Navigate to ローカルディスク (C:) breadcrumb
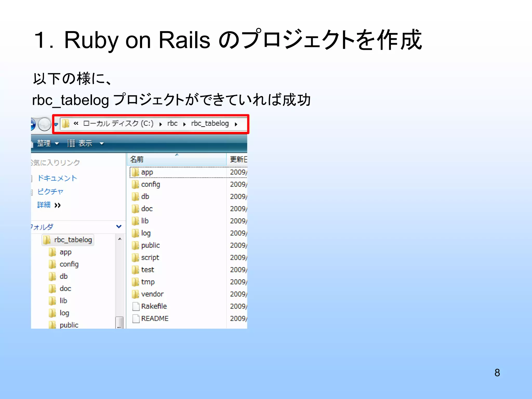 (x=118, y=123)
